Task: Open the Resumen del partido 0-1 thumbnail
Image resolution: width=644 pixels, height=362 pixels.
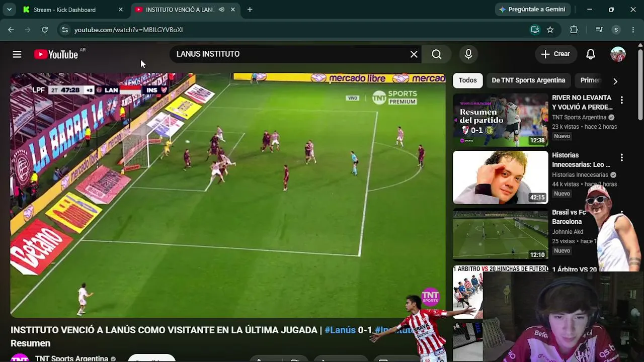Action: (x=500, y=120)
